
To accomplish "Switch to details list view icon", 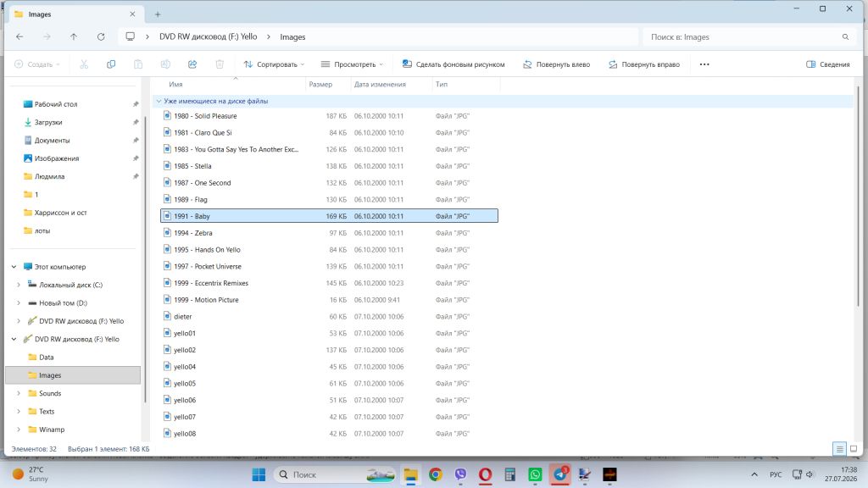I will click(840, 449).
